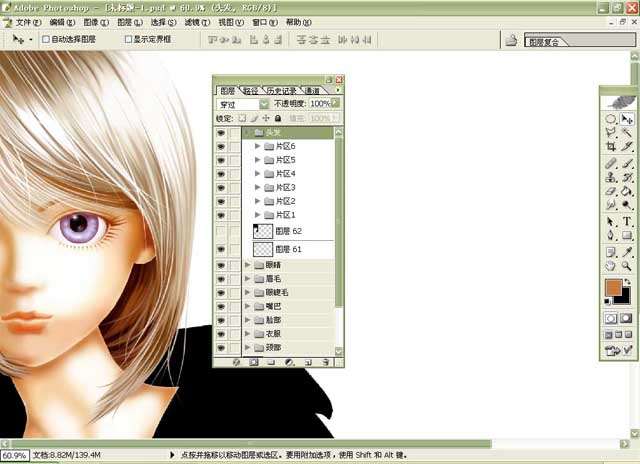Image resolution: width=640 pixels, height=464 pixels.
Task: Select the Elliptical Marquee tool
Action: [x=610, y=118]
